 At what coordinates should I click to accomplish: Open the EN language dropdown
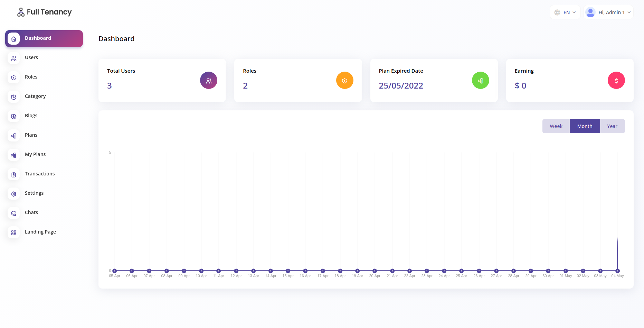pos(565,12)
